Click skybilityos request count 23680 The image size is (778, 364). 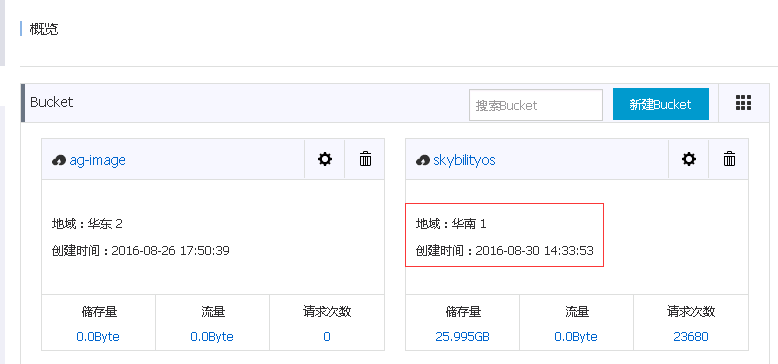691,337
